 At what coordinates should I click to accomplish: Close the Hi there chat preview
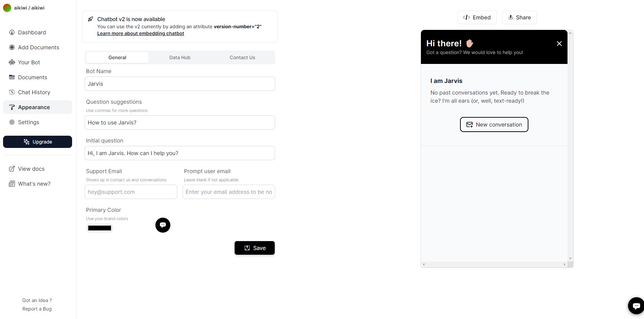click(559, 44)
